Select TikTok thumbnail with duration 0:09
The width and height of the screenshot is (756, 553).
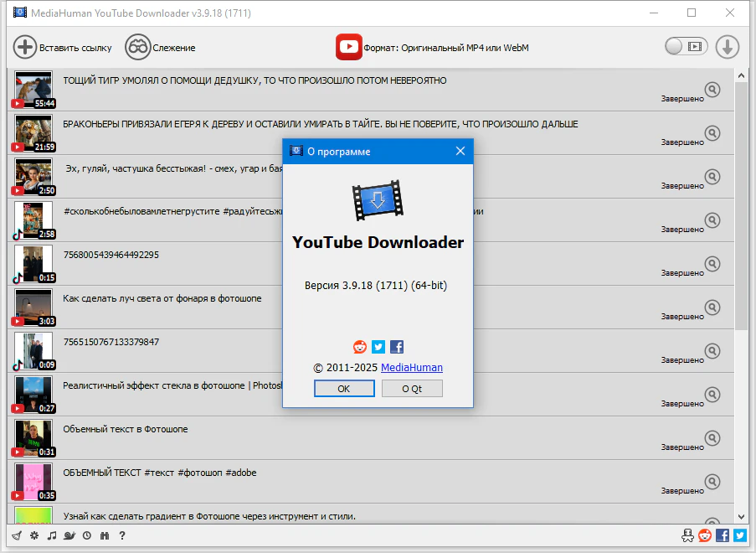[33, 351]
